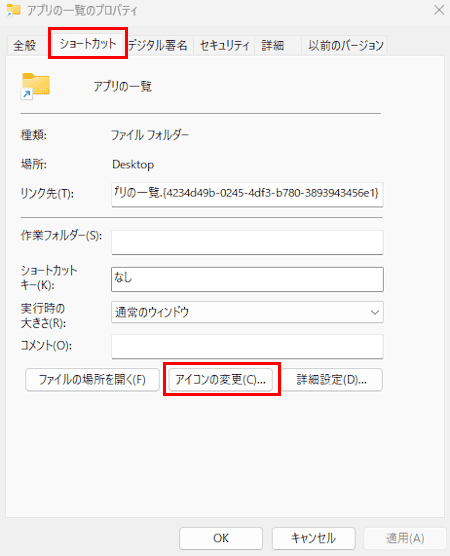The image size is (450, 556).
Task: Click the ショートカット キー(K) field
Action: [x=247, y=279]
